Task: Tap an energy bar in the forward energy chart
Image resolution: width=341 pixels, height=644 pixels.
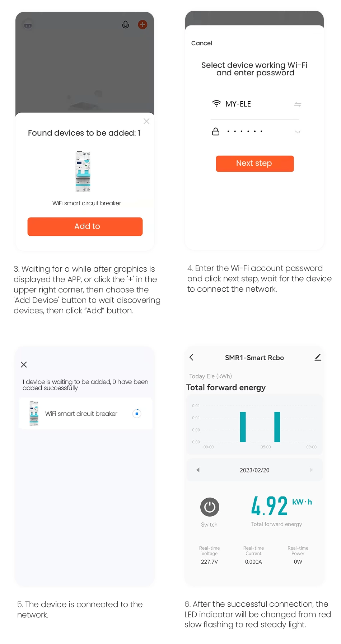Action: coord(243,427)
